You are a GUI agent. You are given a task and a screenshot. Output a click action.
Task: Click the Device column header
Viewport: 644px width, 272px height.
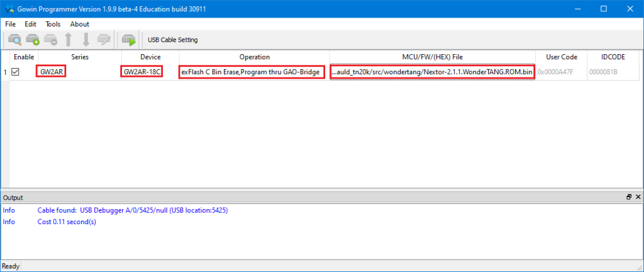tap(150, 57)
